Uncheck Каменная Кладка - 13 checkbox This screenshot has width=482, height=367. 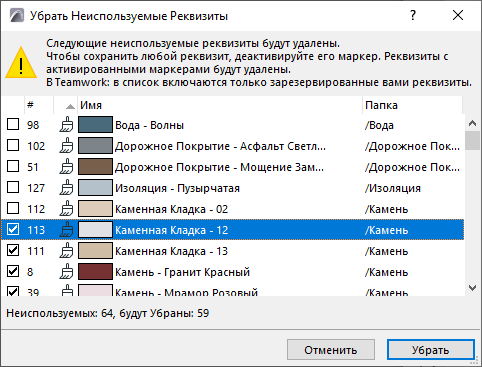tap(13, 250)
